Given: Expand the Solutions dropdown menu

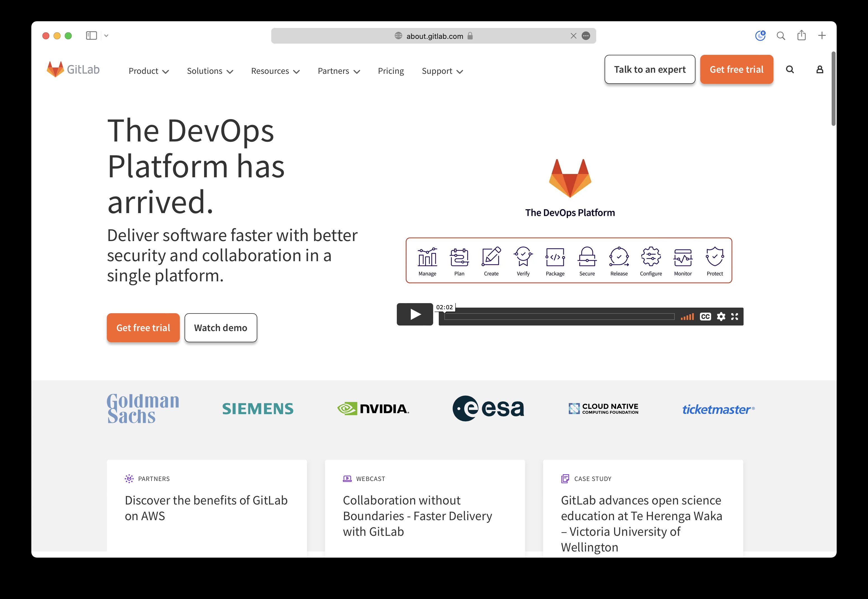Looking at the screenshot, I should [210, 71].
